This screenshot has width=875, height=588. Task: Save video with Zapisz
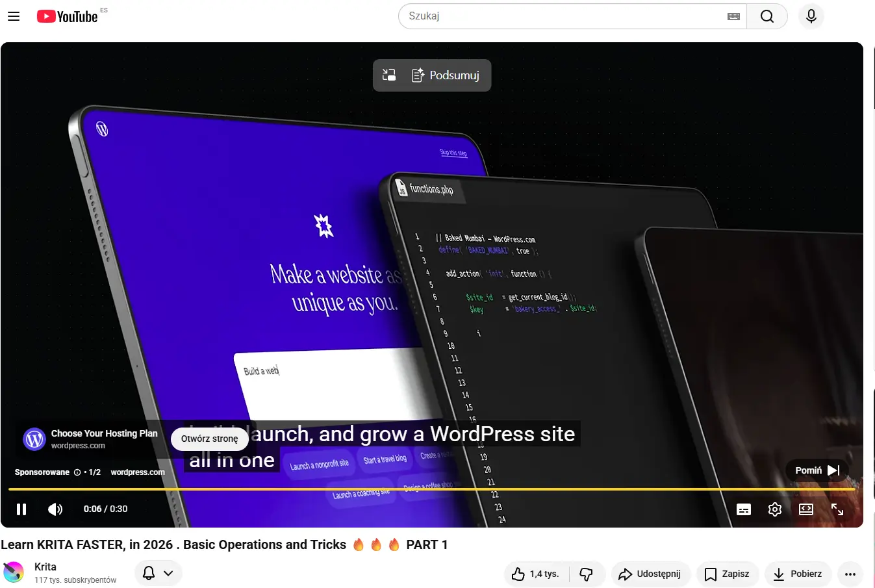coord(728,574)
